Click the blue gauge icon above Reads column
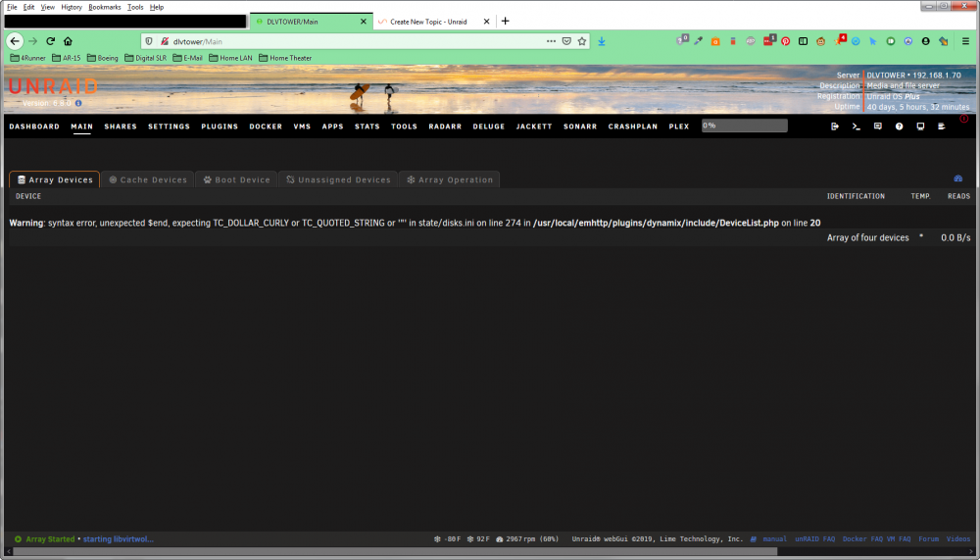980x560 pixels. pos(957,178)
